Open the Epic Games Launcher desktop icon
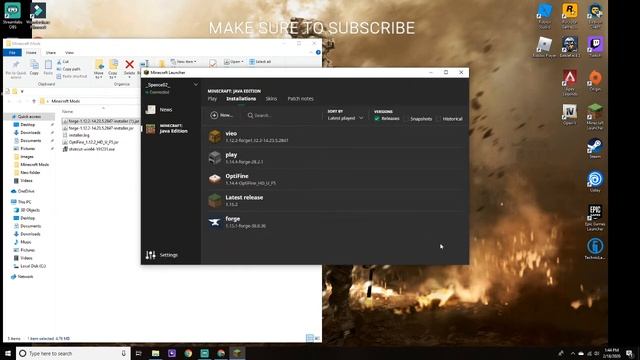 [x=595, y=218]
